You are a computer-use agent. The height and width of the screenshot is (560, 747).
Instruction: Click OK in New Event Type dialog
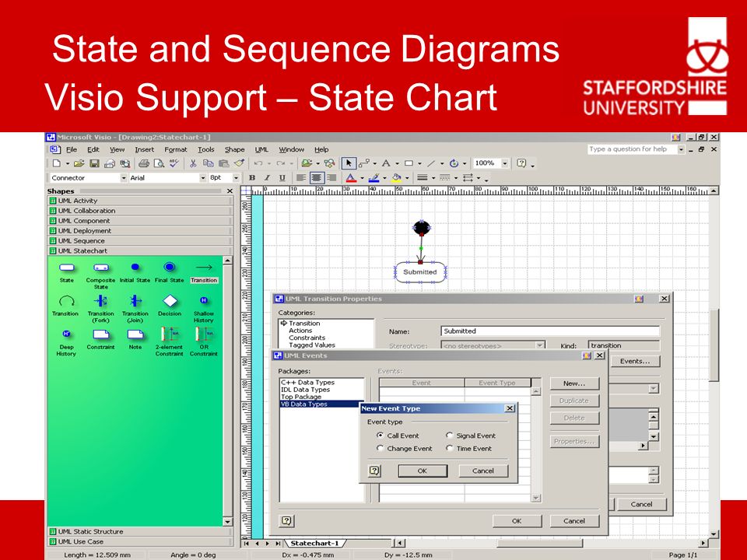click(x=423, y=471)
